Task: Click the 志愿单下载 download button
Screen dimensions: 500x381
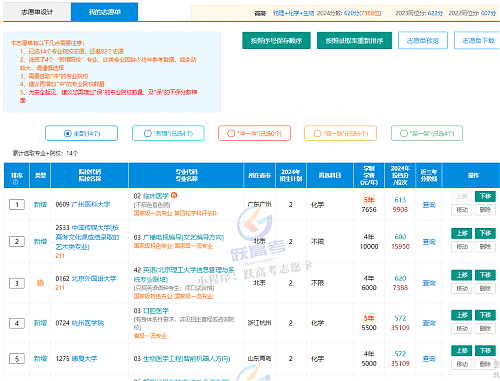Action: (x=478, y=41)
